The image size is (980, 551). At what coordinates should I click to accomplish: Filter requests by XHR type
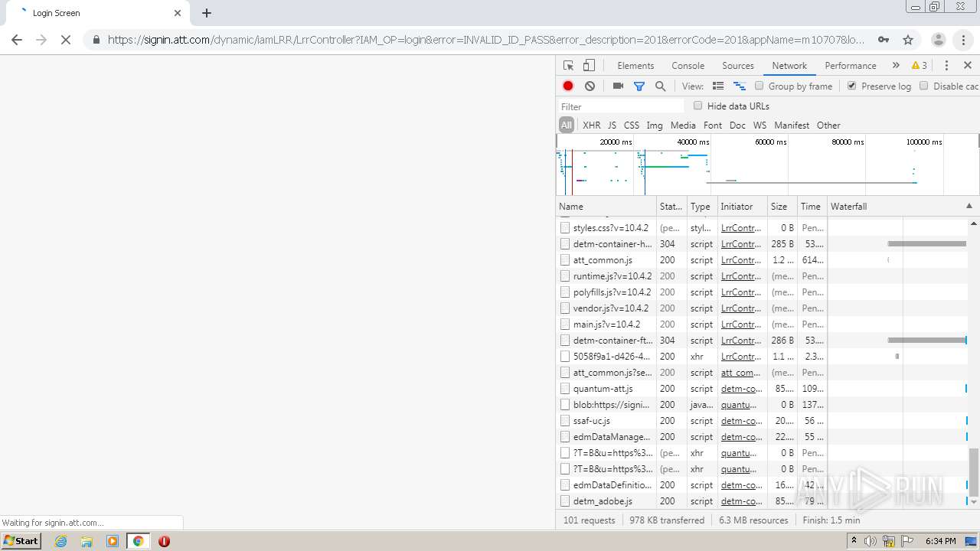pyautogui.click(x=592, y=126)
